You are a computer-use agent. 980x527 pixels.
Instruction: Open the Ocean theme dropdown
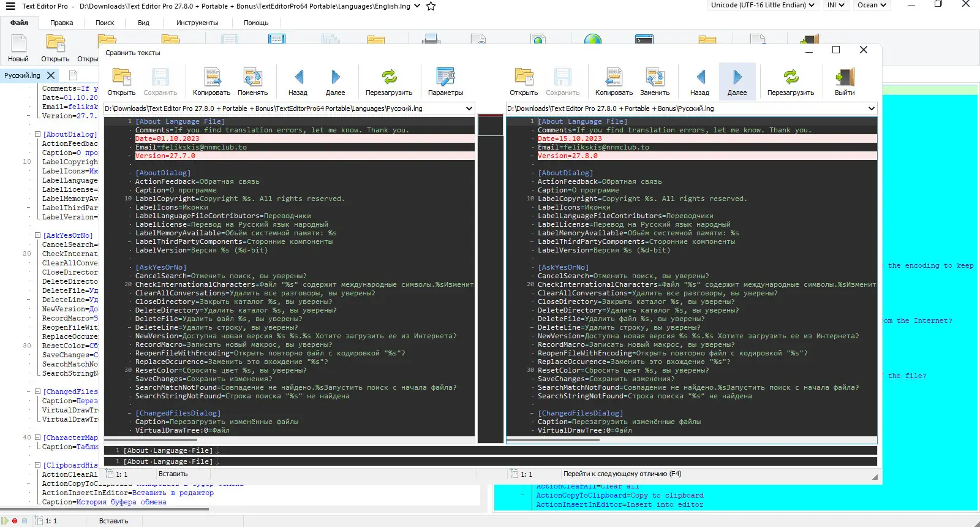(872, 5)
